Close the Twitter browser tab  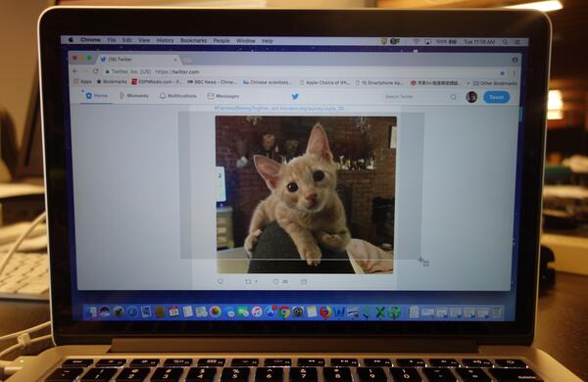click(x=175, y=60)
